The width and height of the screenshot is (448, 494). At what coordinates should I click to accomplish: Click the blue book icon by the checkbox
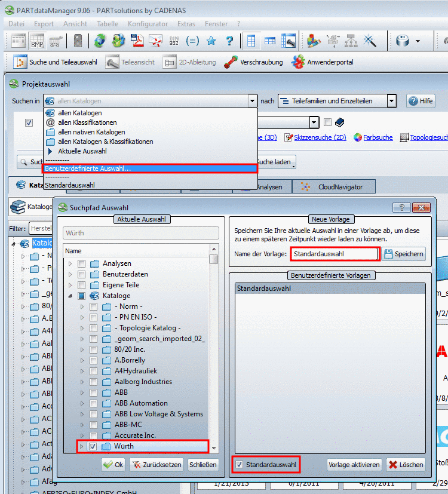tap(340, 122)
